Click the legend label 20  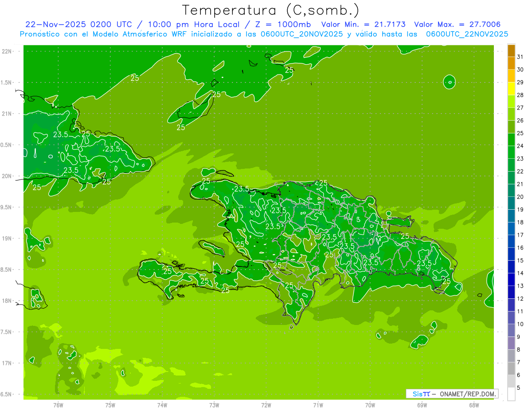[x=520, y=197]
